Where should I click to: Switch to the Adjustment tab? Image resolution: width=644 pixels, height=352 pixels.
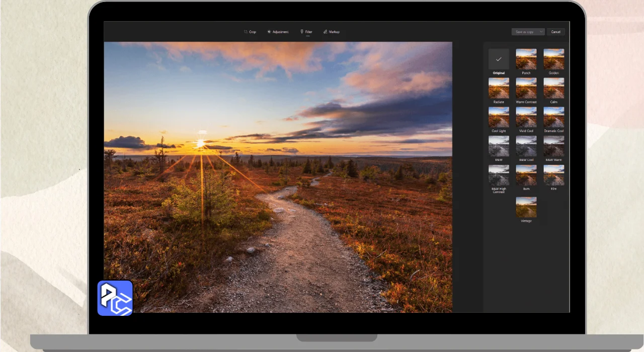278,32
